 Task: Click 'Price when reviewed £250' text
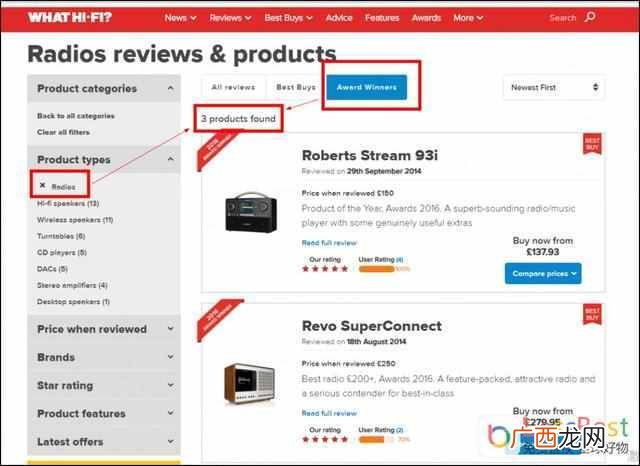[348, 364]
